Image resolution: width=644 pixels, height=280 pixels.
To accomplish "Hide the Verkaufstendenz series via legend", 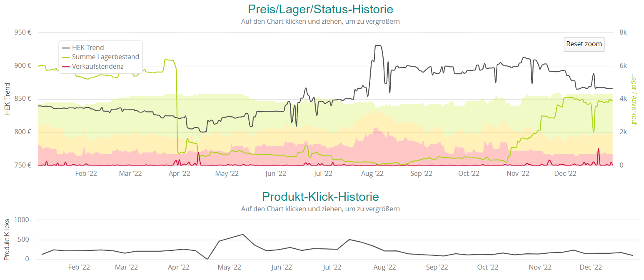I will coord(97,66).
